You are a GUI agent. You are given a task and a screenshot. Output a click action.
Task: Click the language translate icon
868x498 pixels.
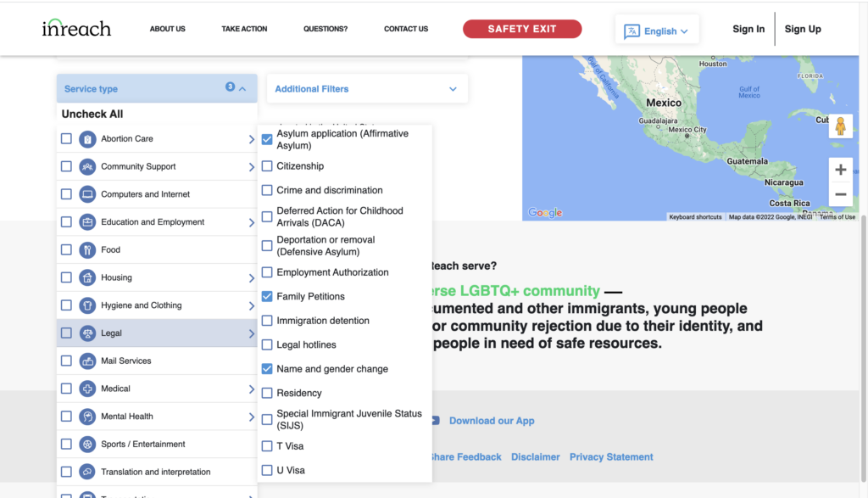tap(632, 31)
